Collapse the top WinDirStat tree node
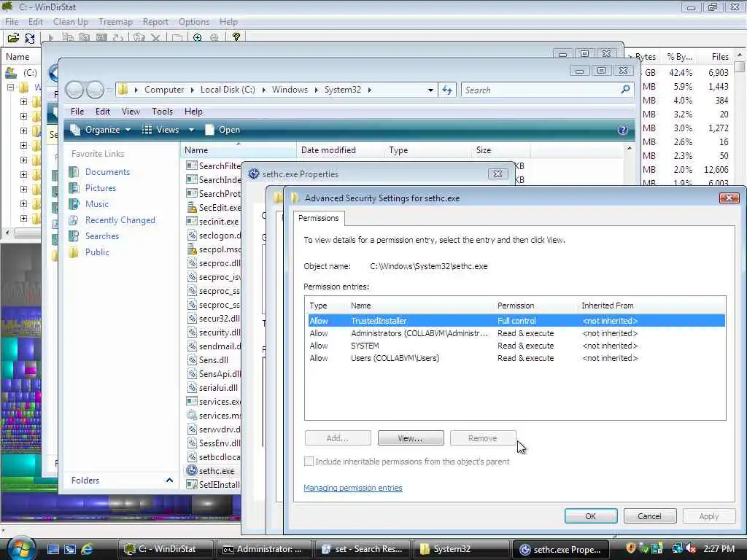This screenshot has width=747, height=560. coord(10,87)
